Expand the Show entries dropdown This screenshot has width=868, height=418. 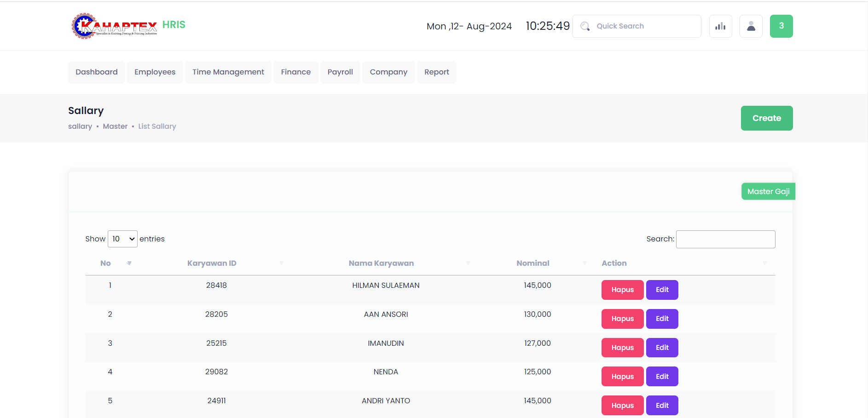pyautogui.click(x=122, y=239)
